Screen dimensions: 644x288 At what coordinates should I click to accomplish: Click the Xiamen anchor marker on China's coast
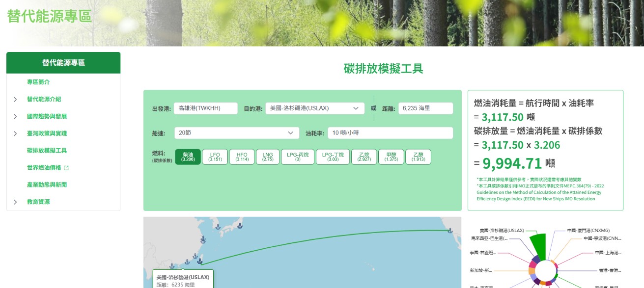(x=194, y=257)
